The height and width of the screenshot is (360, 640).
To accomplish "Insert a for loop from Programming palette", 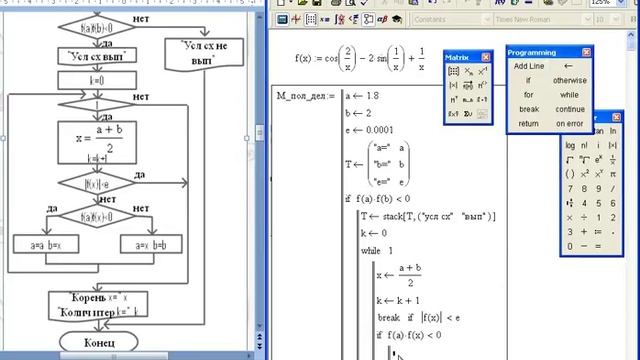I will 529,95.
